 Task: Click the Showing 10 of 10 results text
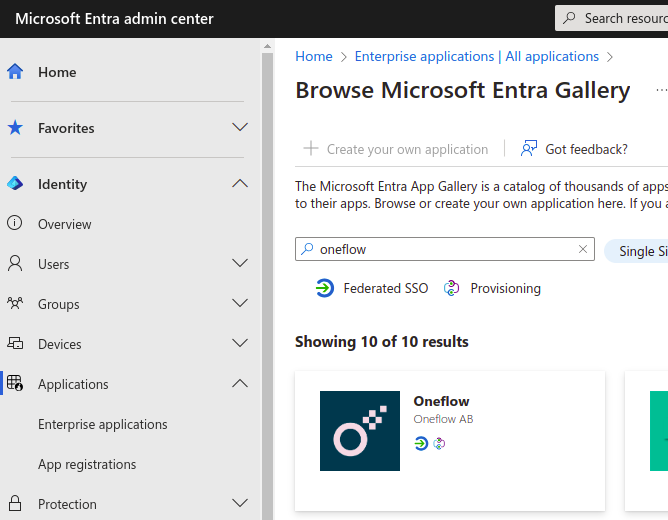pos(382,342)
